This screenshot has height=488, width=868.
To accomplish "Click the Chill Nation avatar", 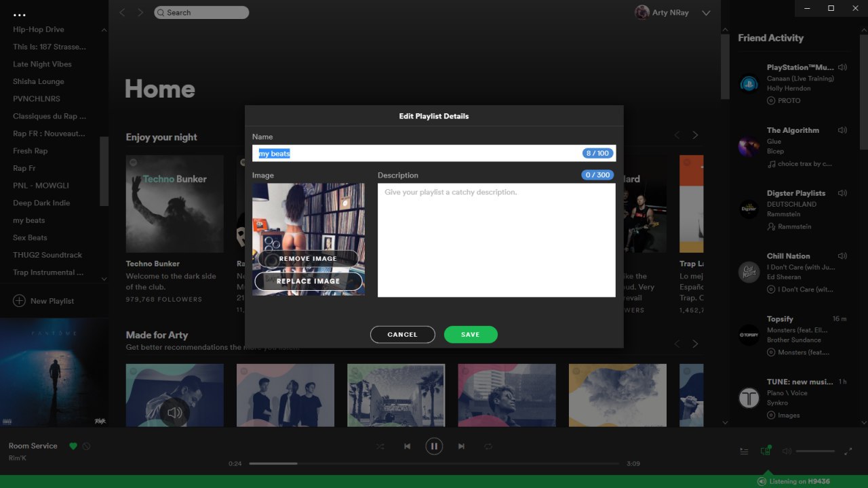I will pyautogui.click(x=749, y=272).
